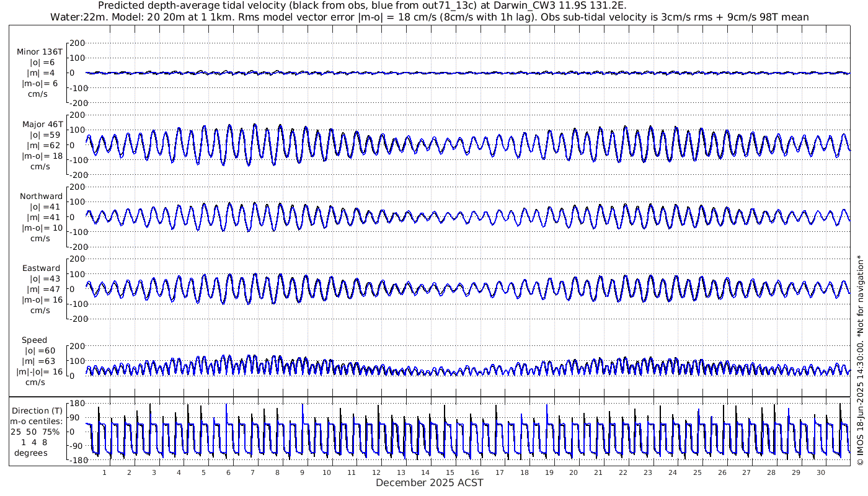Click the 'Speed' panel label
The image size is (868, 496).
click(34, 340)
